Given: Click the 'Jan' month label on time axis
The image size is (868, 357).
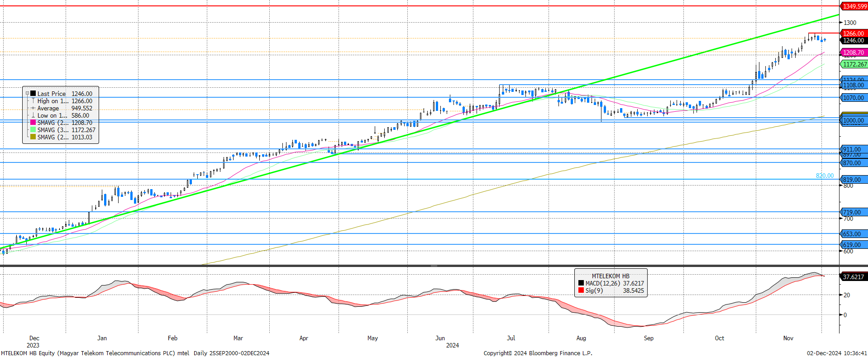Looking at the screenshot, I should 102,338.
